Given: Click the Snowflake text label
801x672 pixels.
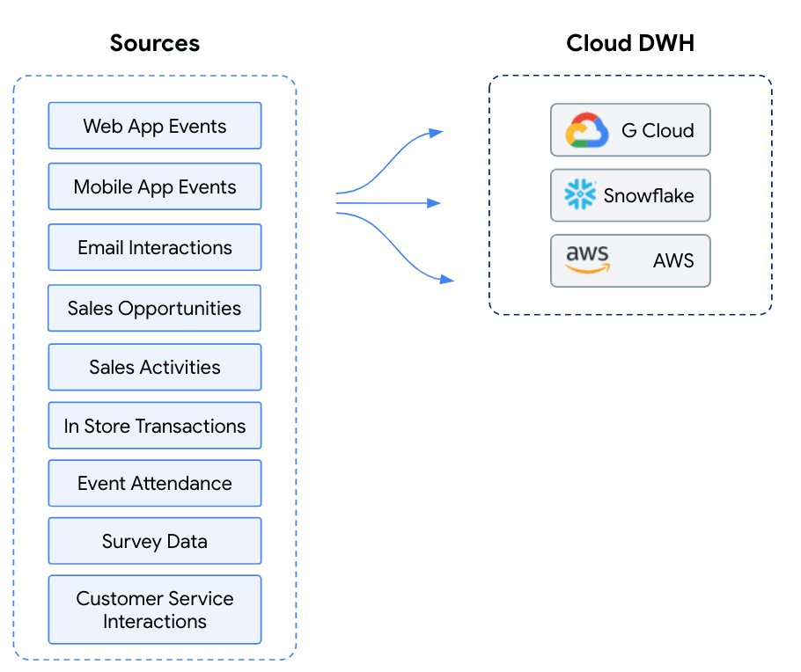Looking at the screenshot, I should (649, 195).
